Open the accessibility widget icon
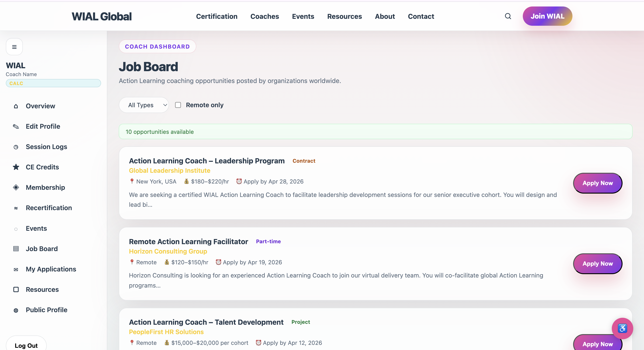Image resolution: width=644 pixels, height=350 pixels. point(622,328)
